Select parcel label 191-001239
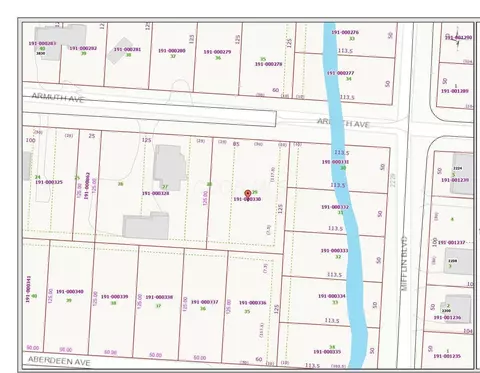The width and height of the screenshot is (480, 373). [455, 180]
